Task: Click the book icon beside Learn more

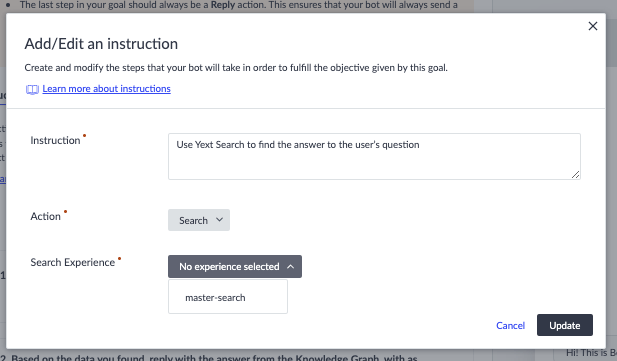Action: point(32,89)
